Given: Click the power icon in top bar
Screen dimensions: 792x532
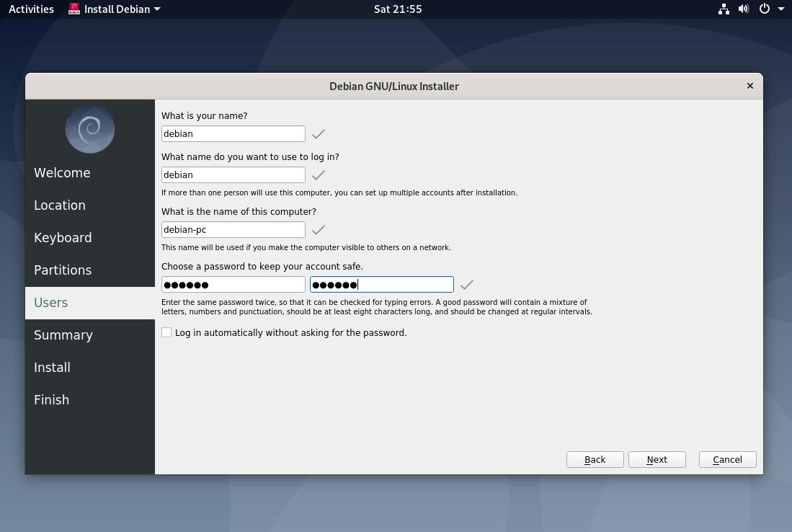Looking at the screenshot, I should (764, 9).
